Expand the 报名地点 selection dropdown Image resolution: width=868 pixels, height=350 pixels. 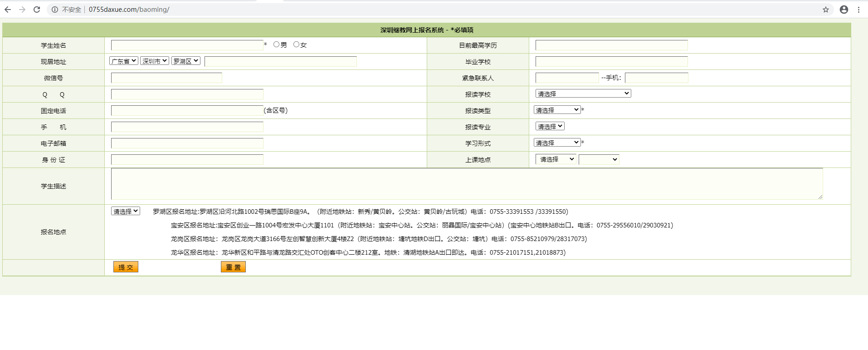coord(126,211)
